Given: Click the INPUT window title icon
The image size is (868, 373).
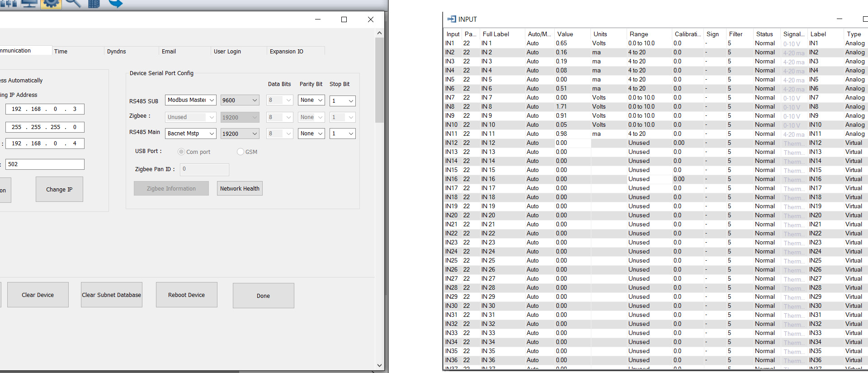Looking at the screenshot, I should coord(451,19).
